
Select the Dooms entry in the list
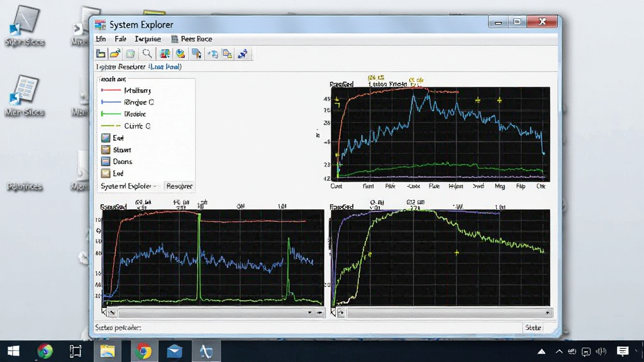(116, 162)
